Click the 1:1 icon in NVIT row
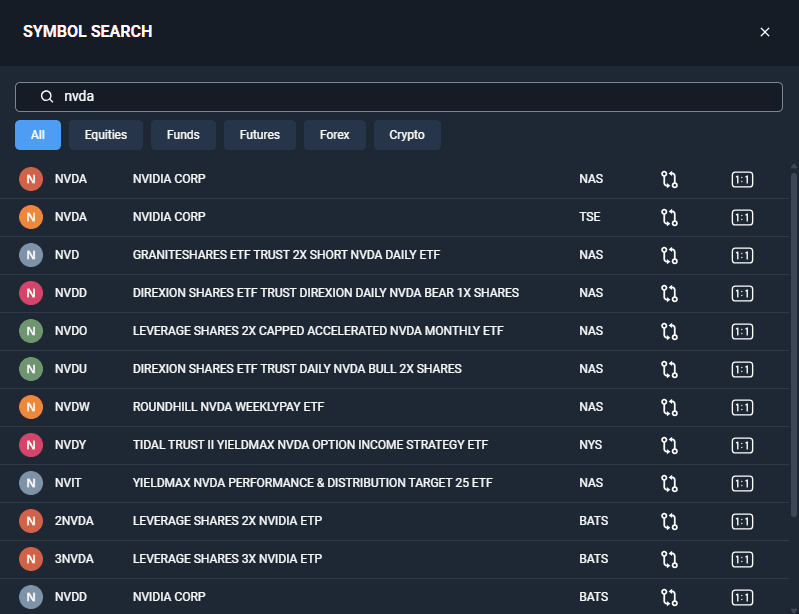The width and height of the screenshot is (799, 614). (x=742, y=484)
